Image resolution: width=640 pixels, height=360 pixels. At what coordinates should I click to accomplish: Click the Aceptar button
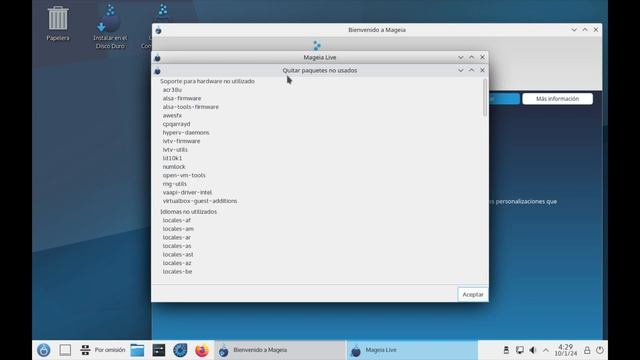pyautogui.click(x=473, y=294)
